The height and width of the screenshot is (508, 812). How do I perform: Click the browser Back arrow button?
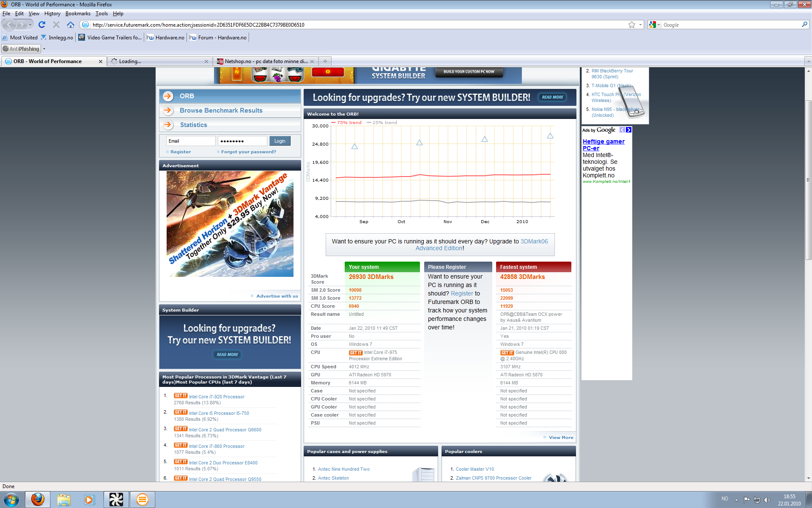coord(9,25)
